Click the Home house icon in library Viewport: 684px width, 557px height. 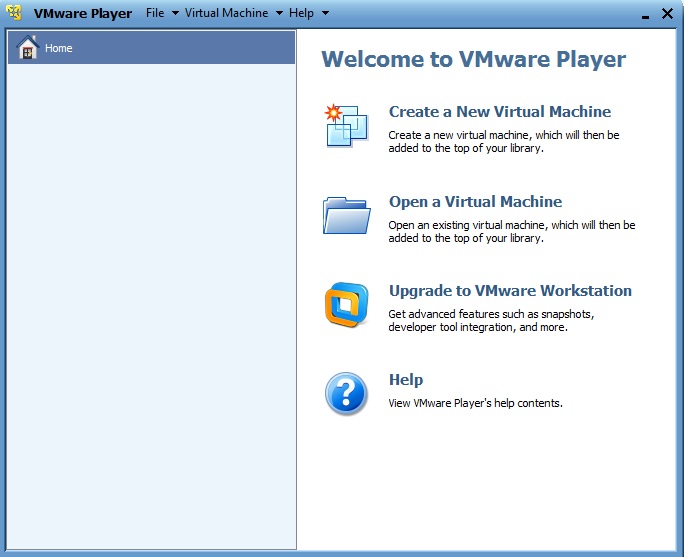pos(28,48)
